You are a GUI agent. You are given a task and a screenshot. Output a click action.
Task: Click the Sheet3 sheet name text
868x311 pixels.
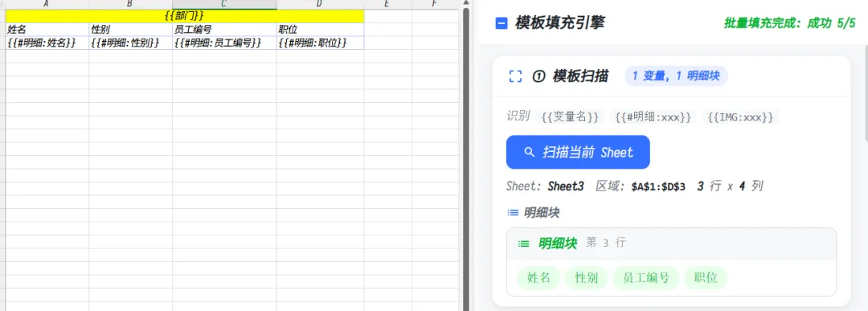coord(566,186)
